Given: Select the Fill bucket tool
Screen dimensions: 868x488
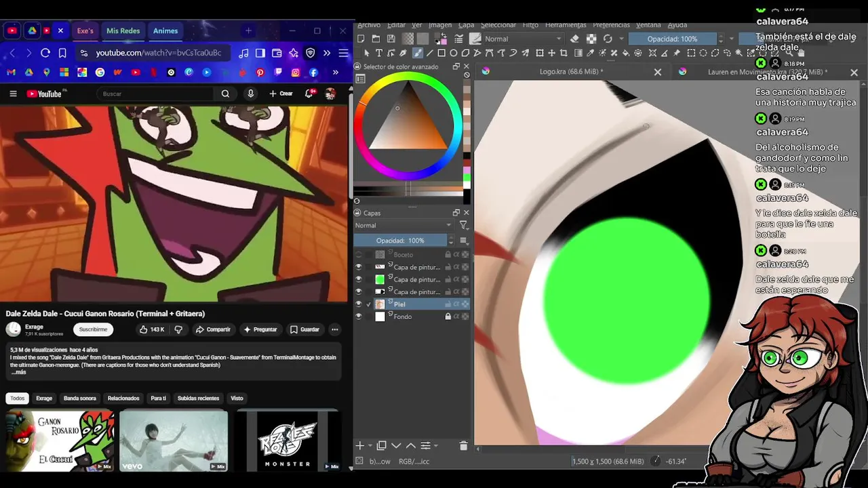Looking at the screenshot, I should point(625,53).
